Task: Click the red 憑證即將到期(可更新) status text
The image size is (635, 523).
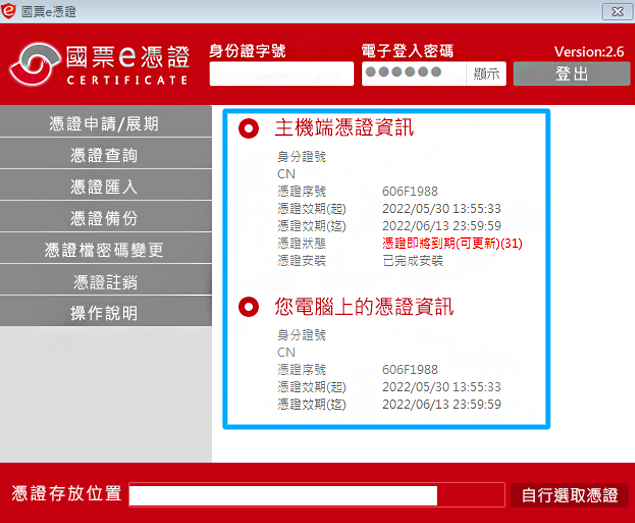Action: [452, 243]
